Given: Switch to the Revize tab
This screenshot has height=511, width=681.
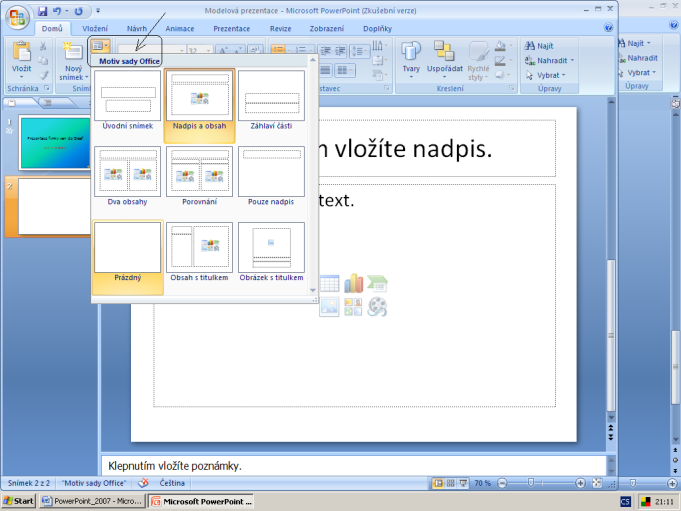Looking at the screenshot, I should pyautogui.click(x=281, y=29).
